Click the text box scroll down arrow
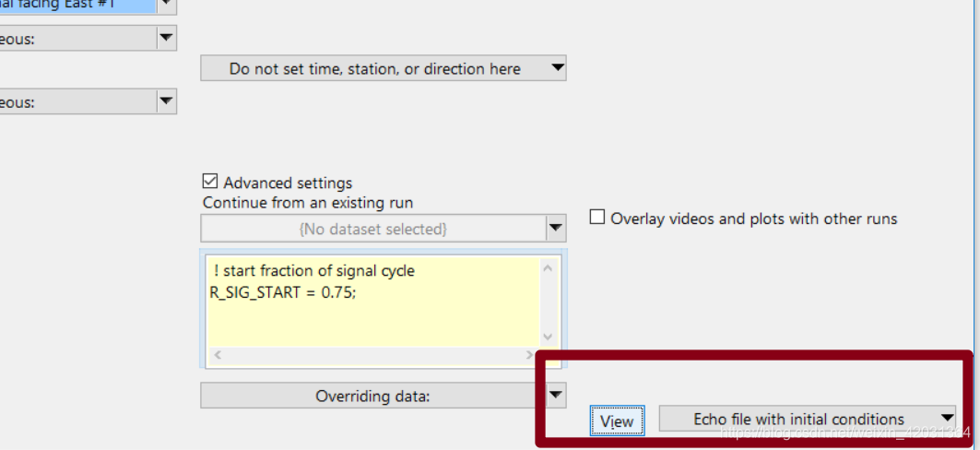Screen dimensions: 980x450 [x=549, y=337]
